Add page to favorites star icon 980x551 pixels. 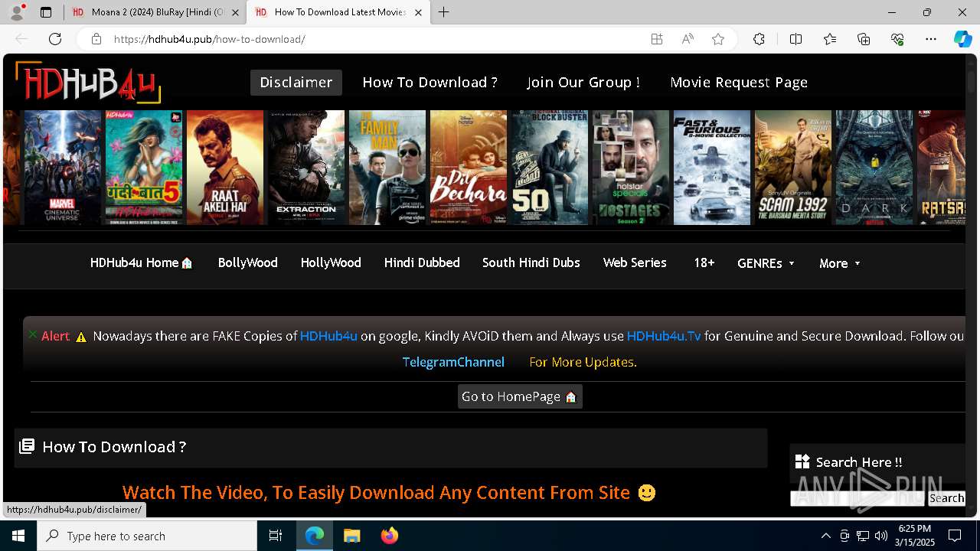[718, 39]
